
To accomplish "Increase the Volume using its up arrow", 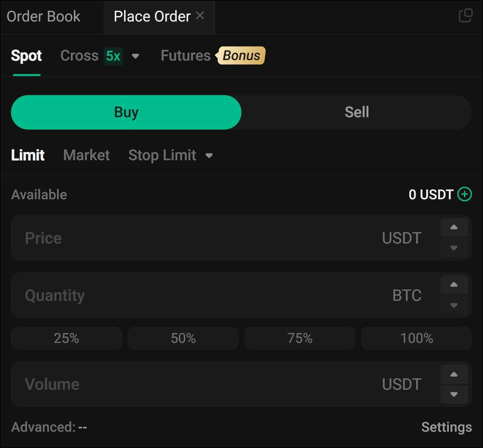I will pos(454,373).
